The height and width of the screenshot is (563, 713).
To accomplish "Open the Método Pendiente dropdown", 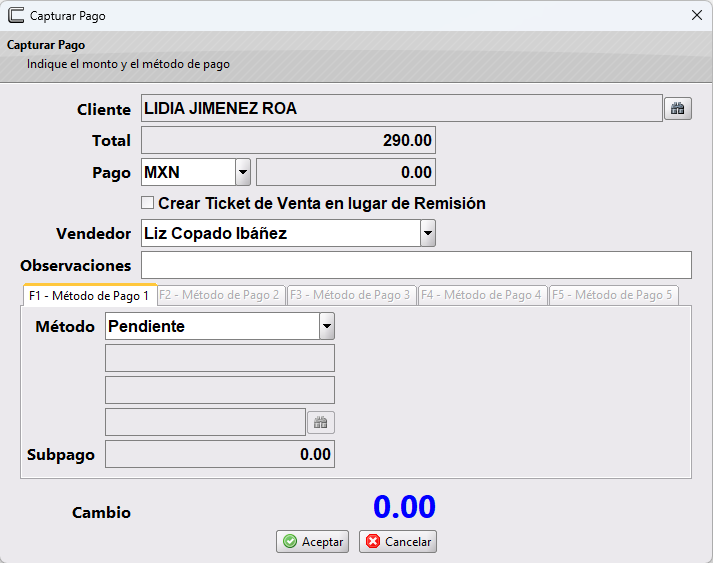I will tap(327, 326).
